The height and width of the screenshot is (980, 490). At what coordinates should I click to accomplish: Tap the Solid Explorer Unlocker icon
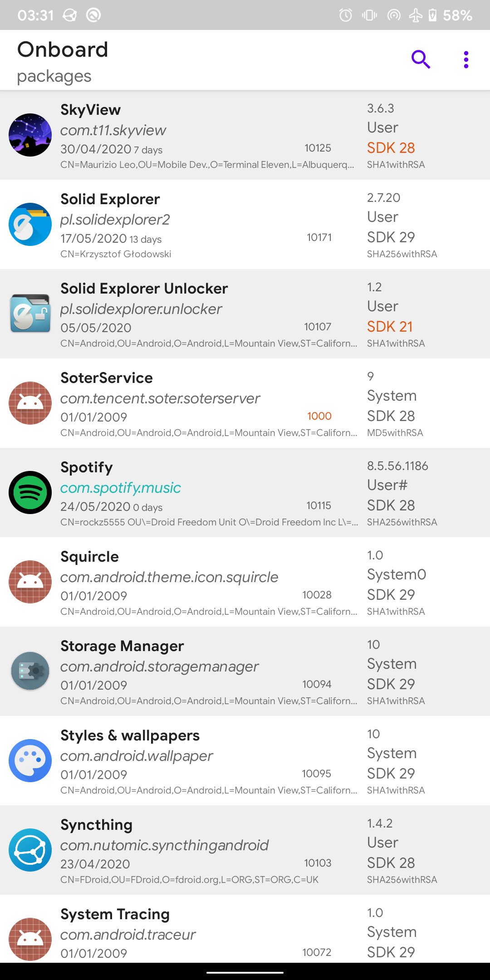(30, 314)
